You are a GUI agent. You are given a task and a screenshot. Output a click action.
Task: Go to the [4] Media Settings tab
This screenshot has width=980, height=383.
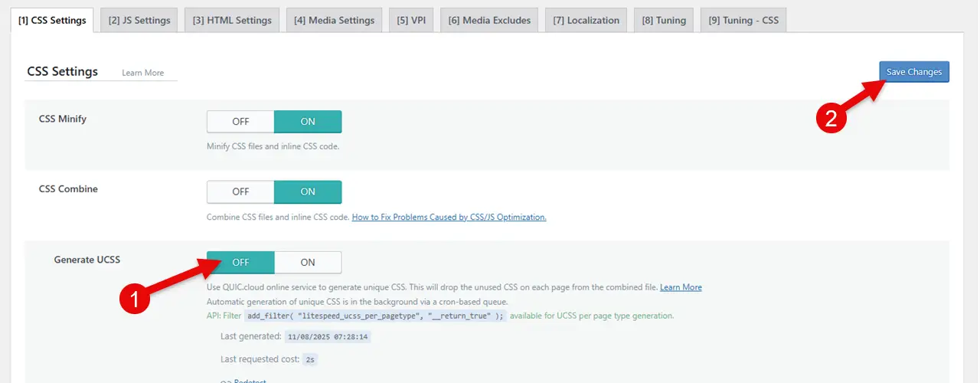[334, 20]
